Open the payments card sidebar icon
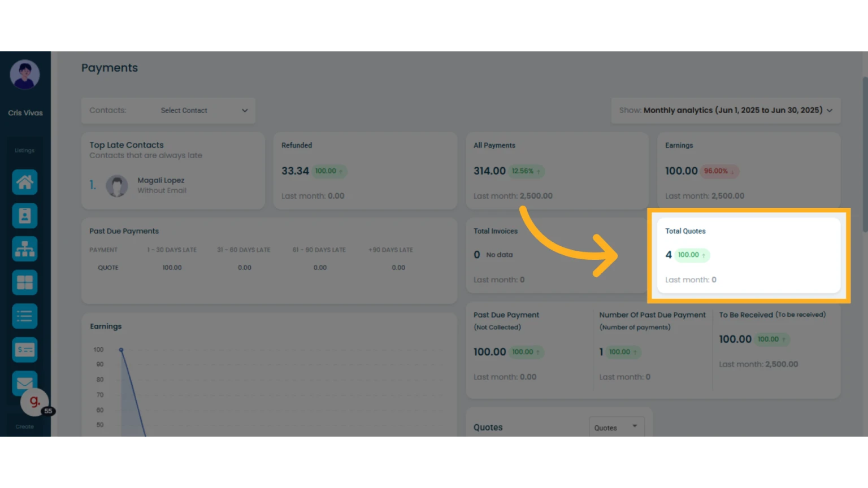 [x=25, y=350]
